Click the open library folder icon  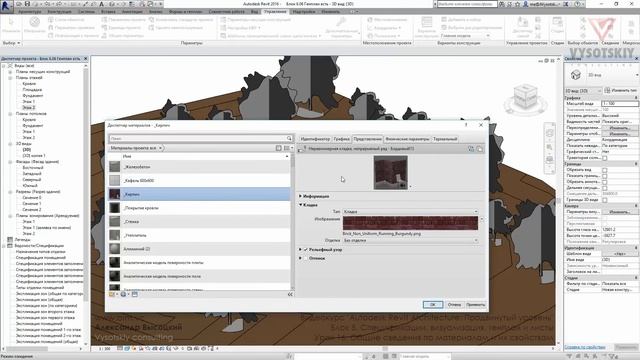113,294
